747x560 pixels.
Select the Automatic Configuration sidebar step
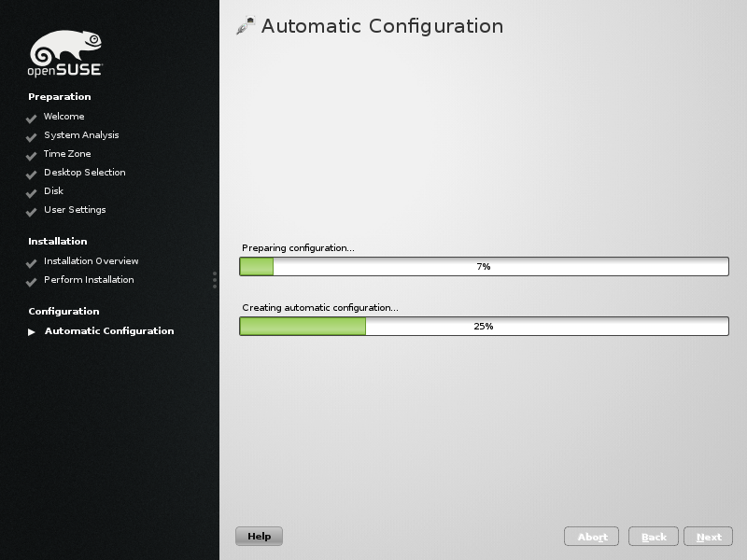click(x=108, y=331)
